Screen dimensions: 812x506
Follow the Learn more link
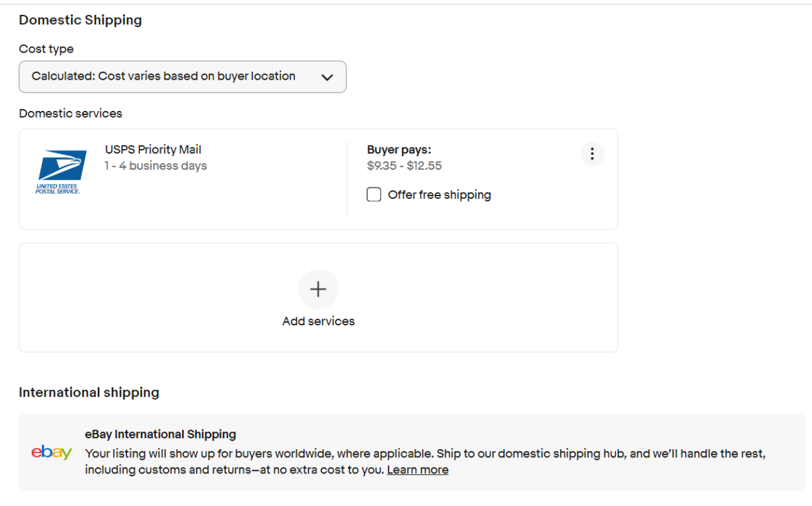pos(418,469)
